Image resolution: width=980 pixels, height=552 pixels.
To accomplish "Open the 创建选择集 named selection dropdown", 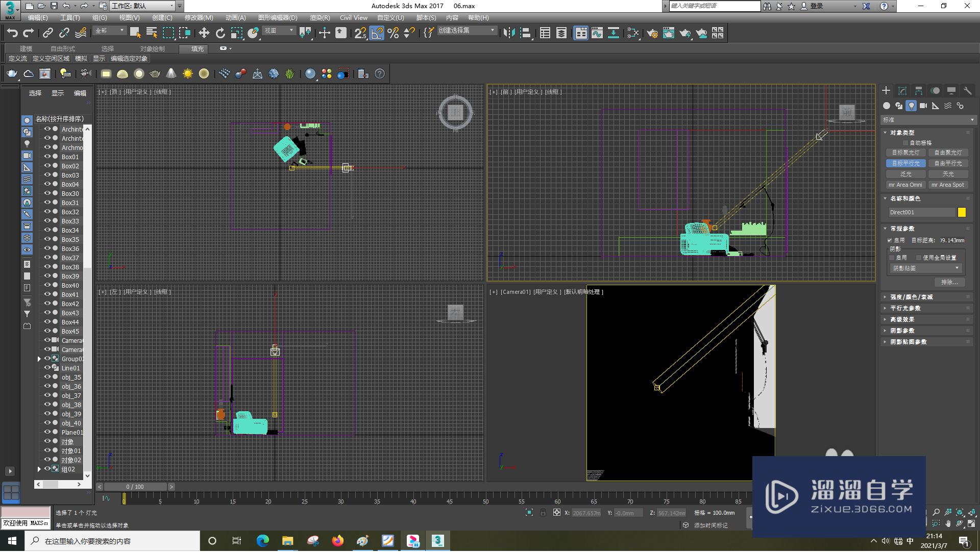I will [x=467, y=31].
